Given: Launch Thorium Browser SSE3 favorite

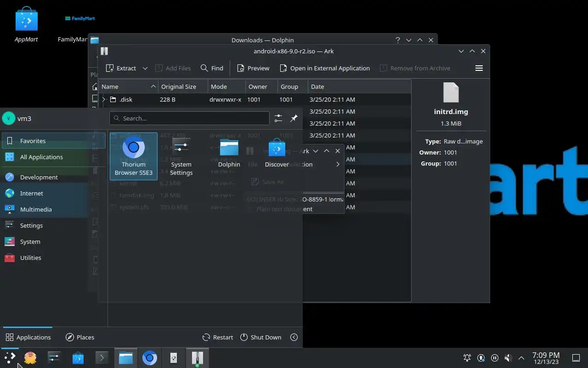Looking at the screenshot, I should [x=134, y=156].
